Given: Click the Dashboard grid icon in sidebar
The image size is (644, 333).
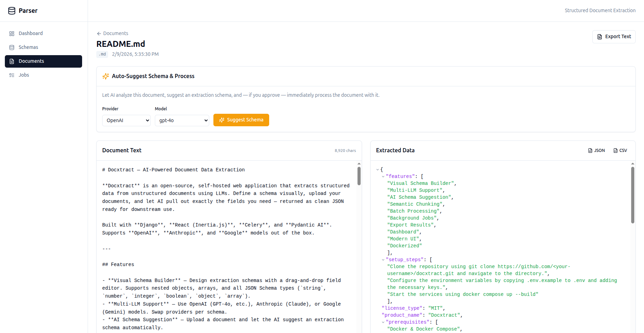Looking at the screenshot, I should pos(12,34).
